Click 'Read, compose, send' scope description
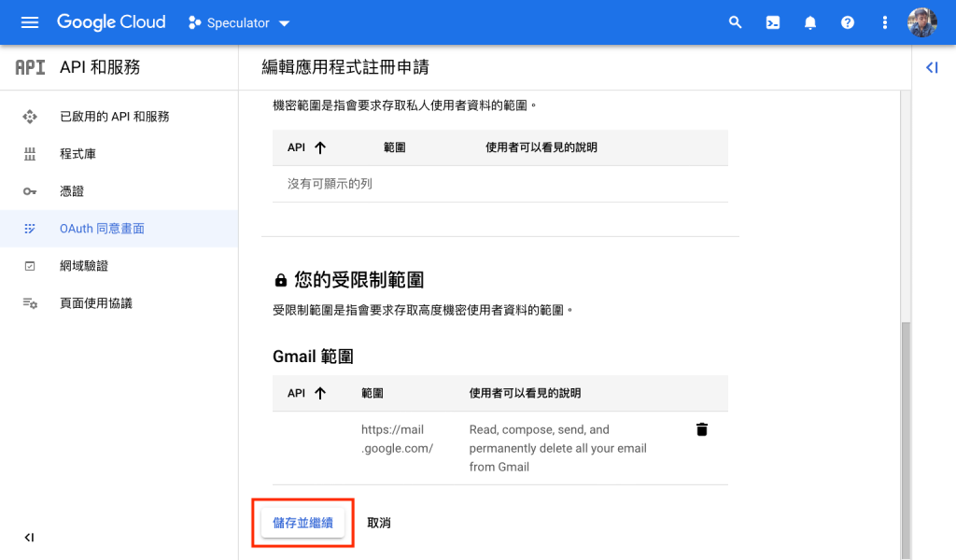956x560 pixels. [x=558, y=448]
